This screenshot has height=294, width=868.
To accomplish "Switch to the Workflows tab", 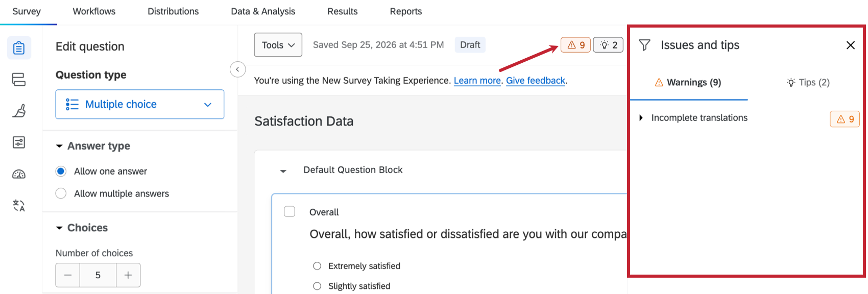I will [x=94, y=11].
